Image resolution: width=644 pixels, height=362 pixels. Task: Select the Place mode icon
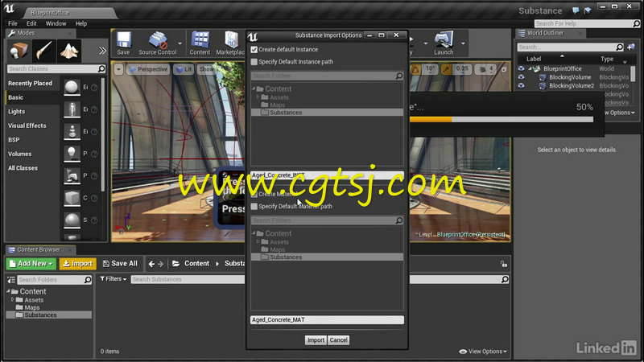(x=18, y=51)
